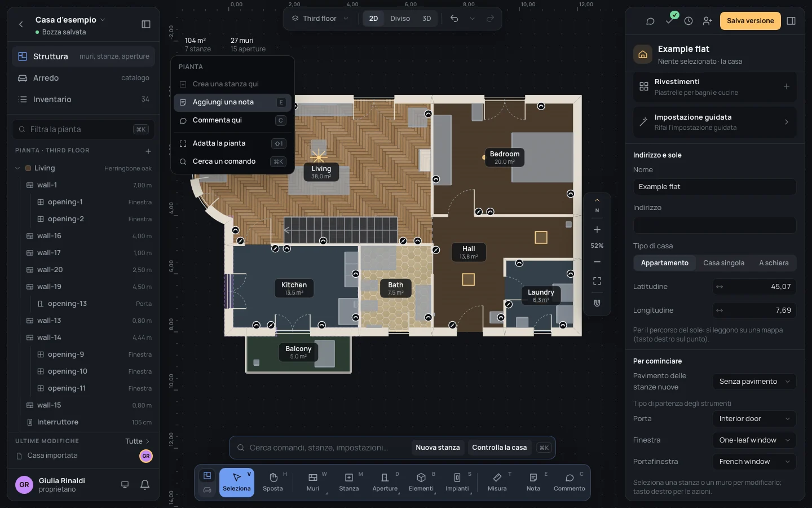Adjust the Longitudine value slider
The width and height of the screenshot is (812, 508).
(754, 310)
